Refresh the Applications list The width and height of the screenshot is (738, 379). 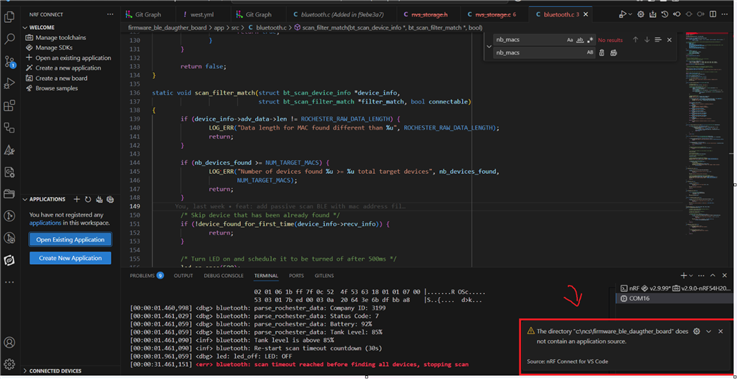point(88,199)
